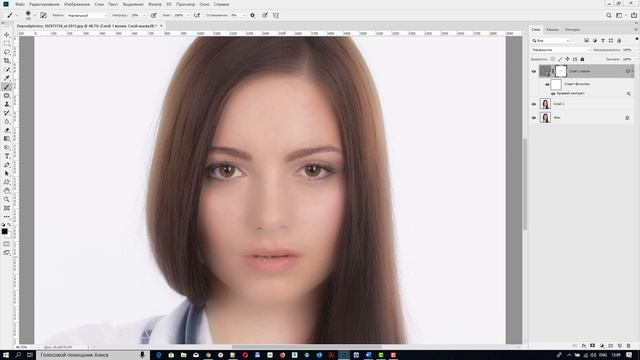Viewport: 640px width, 360px height.
Task: Hide the Smart Filters row
Action: click(547, 84)
